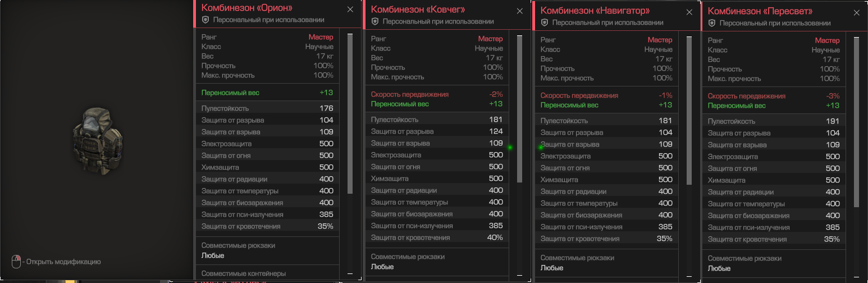Viewport: 868px width, 283px height.
Task: Select Защита от разрыва row showing 124
Action: click(x=436, y=131)
